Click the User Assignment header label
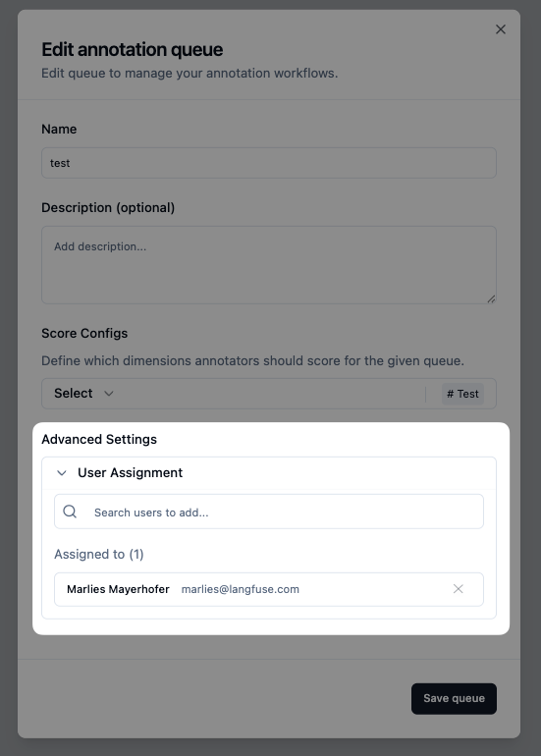541x756 pixels. pyautogui.click(x=131, y=472)
